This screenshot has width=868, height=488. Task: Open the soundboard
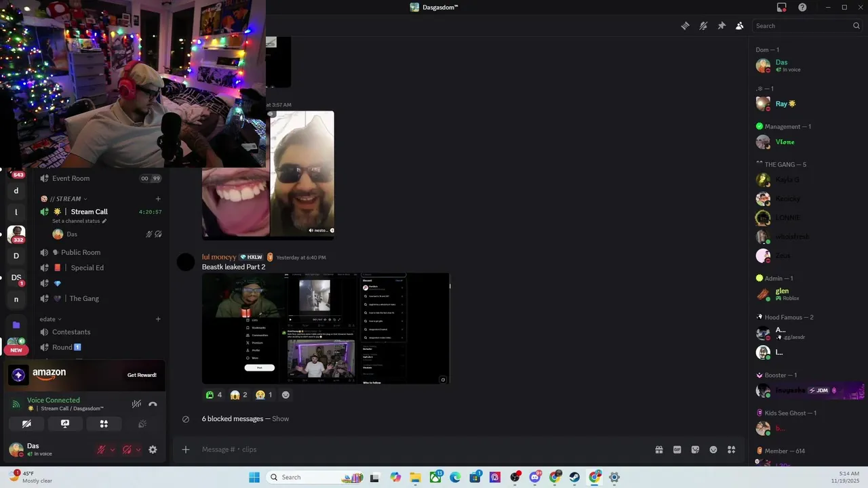coord(142,424)
